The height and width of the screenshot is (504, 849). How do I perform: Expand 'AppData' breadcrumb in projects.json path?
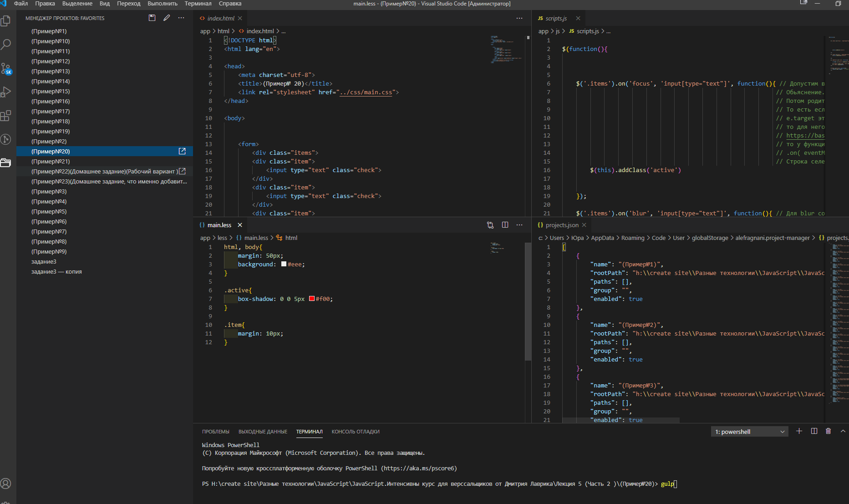click(602, 238)
